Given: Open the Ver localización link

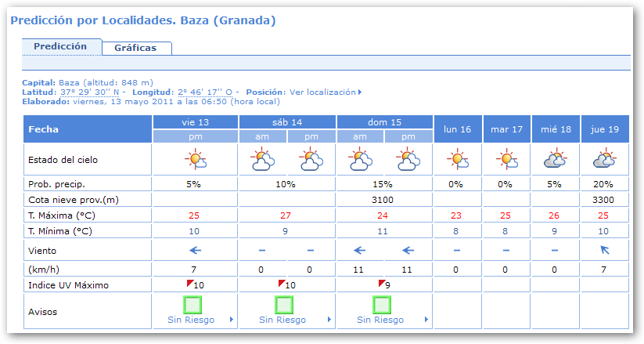Looking at the screenshot, I should tap(325, 92).
